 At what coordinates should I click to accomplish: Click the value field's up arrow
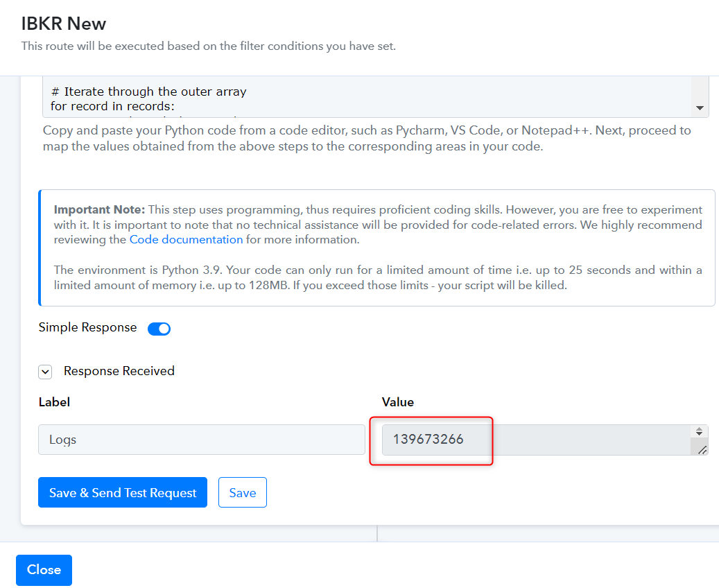coord(699,429)
